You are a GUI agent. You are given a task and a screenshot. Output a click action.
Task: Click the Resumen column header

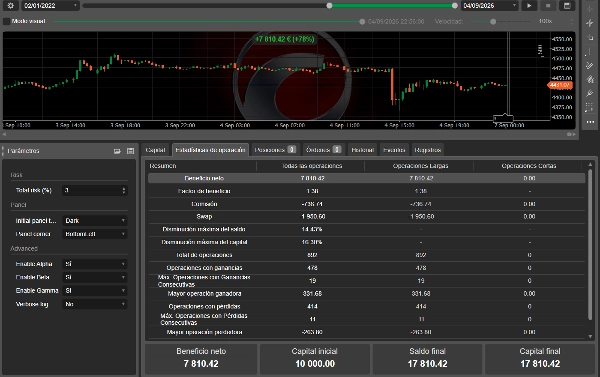[x=163, y=166]
